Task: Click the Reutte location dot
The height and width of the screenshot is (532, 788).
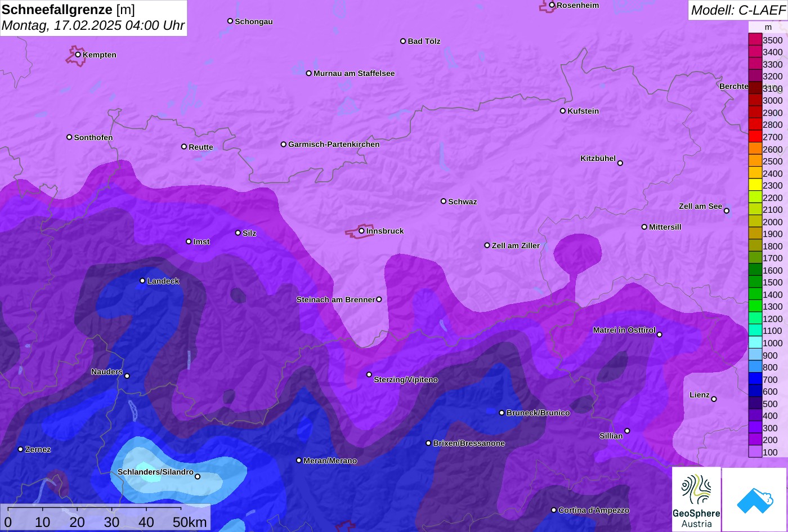Action: coord(184,147)
